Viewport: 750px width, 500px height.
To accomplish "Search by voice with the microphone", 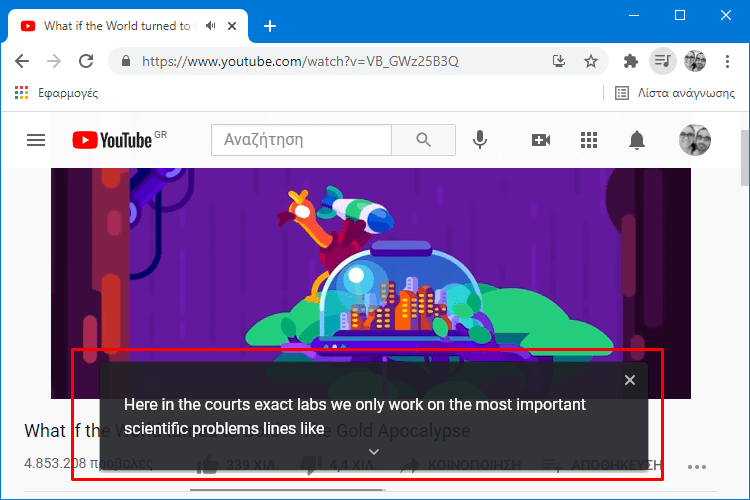I will point(480,140).
